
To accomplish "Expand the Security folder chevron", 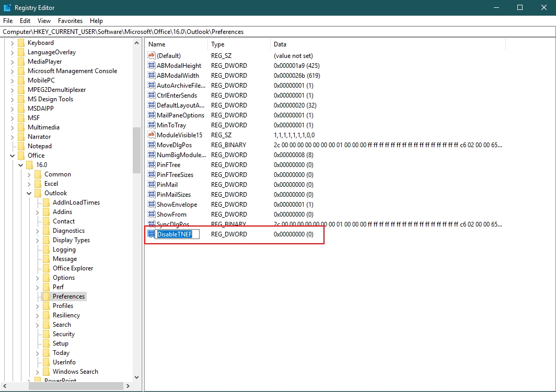I will pos(38,334).
